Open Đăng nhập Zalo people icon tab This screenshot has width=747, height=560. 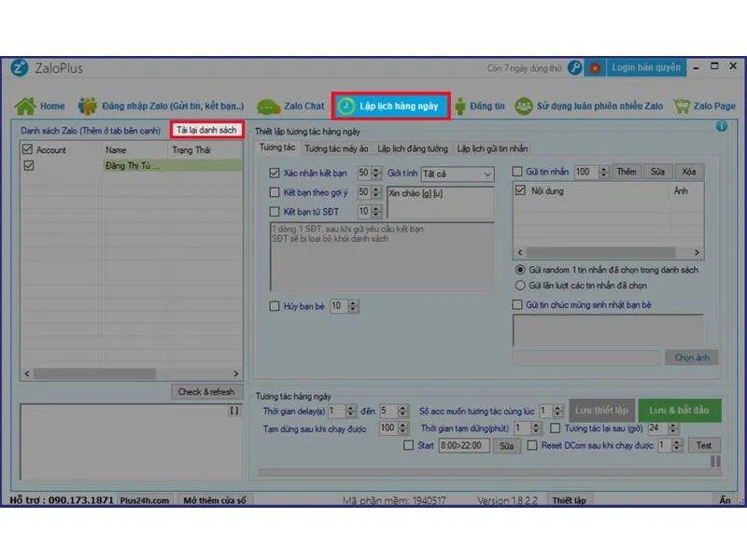[x=87, y=106]
